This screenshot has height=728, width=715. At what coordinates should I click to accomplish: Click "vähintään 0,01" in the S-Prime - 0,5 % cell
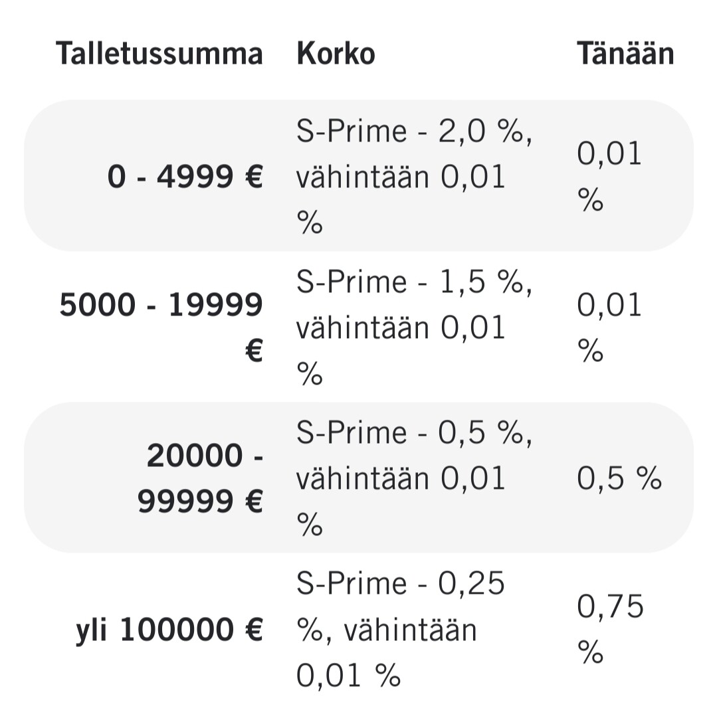click(401, 479)
